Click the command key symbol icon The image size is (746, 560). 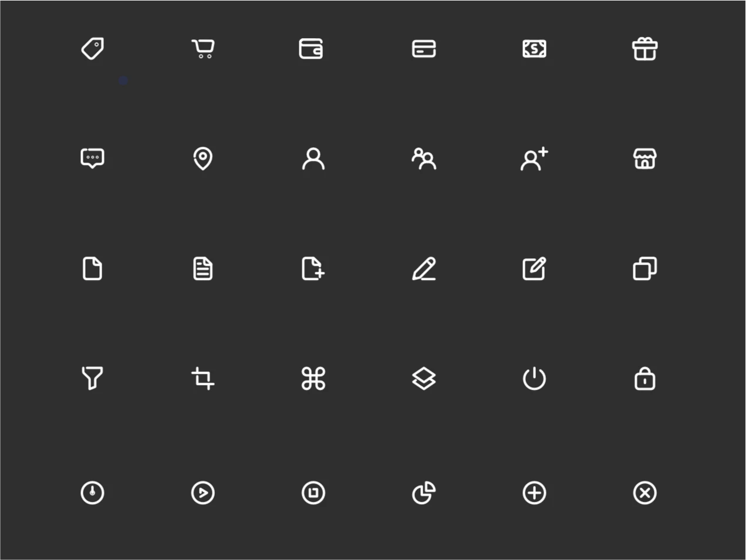(313, 379)
